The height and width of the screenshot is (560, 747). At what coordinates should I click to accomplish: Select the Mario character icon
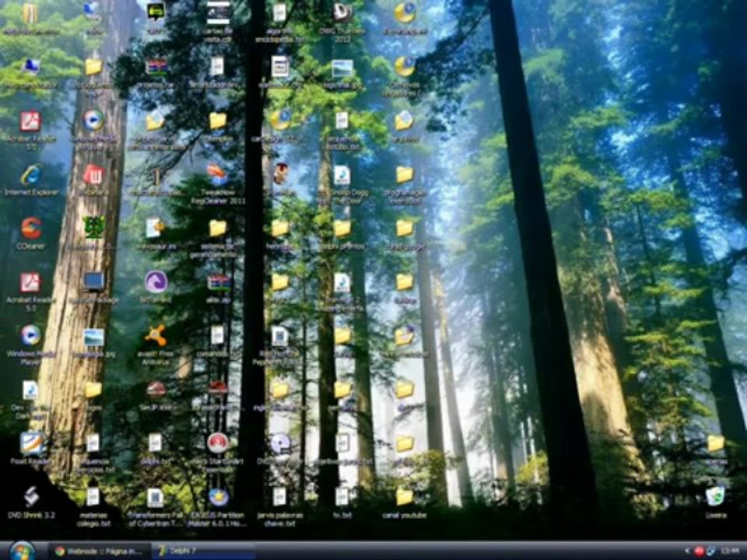(x=280, y=174)
